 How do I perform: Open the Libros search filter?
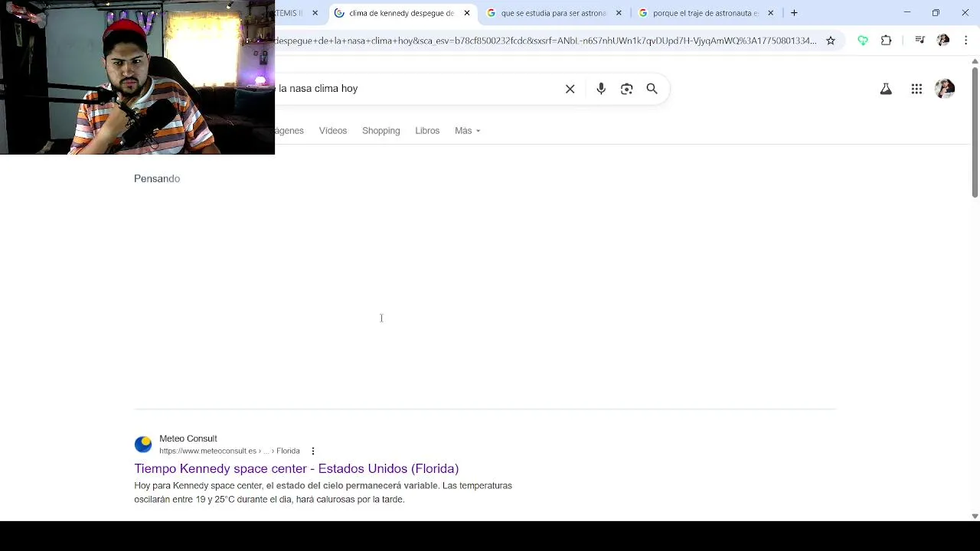coord(427,131)
